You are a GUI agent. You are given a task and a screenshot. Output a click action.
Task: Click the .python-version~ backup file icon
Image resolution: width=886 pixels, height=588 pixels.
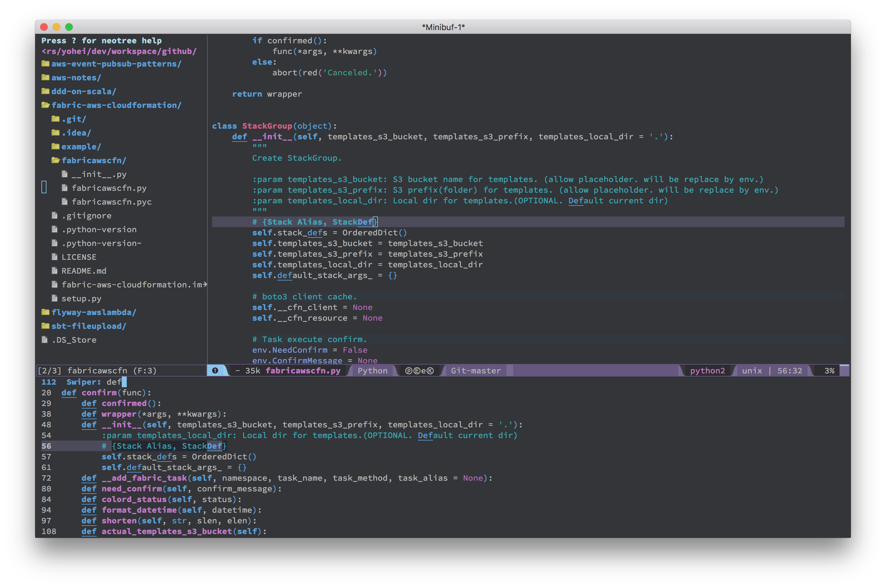click(54, 243)
